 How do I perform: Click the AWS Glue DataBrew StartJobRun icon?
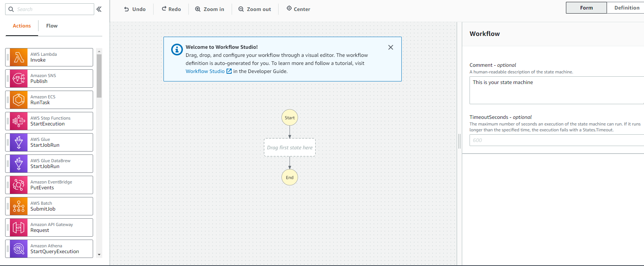click(x=19, y=164)
